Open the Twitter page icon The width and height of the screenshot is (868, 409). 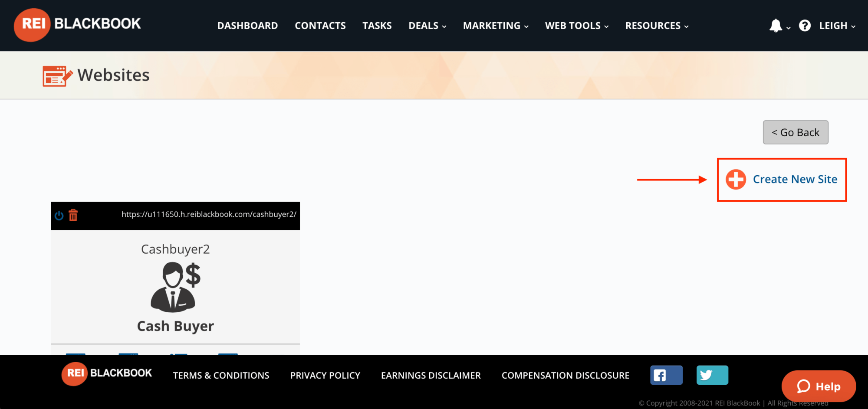click(x=712, y=375)
